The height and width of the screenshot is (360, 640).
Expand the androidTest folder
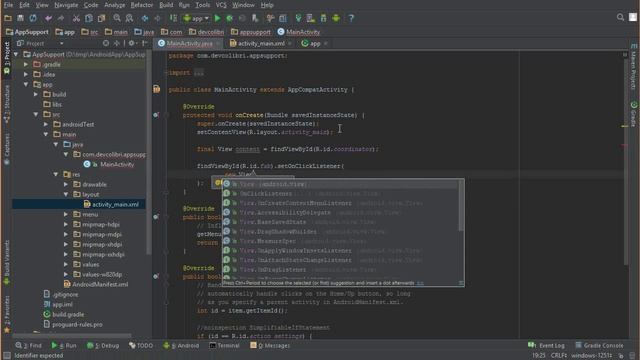point(46,124)
